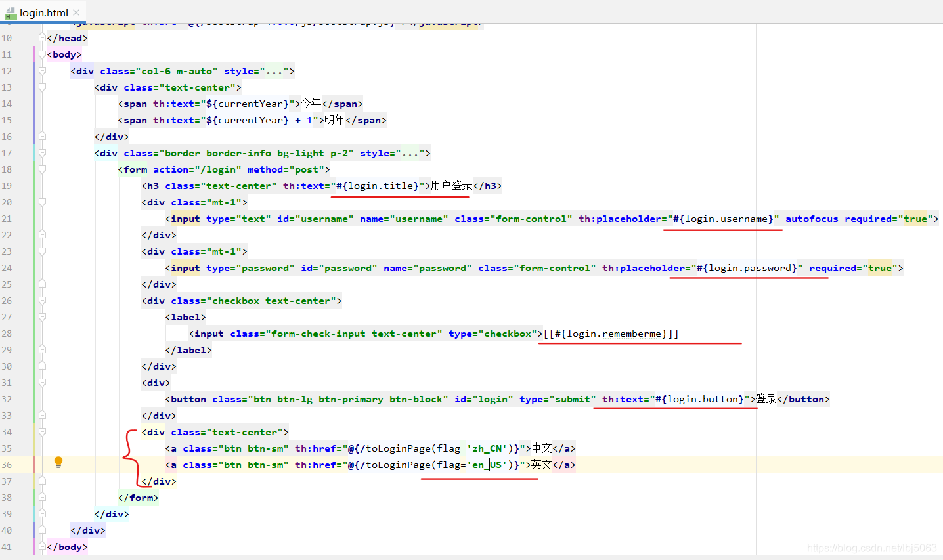Click the type="submit" attribute on line 32
The width and height of the screenshot is (943, 560).
tap(558, 399)
